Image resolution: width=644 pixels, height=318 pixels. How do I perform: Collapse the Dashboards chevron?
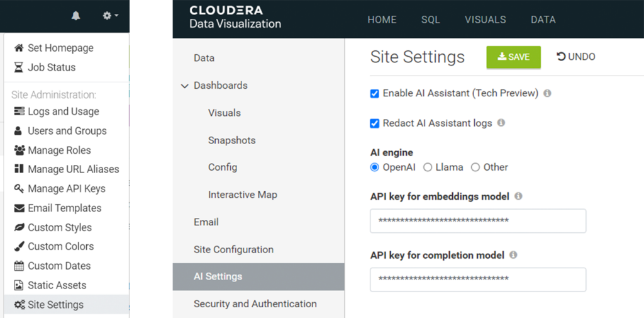click(185, 86)
